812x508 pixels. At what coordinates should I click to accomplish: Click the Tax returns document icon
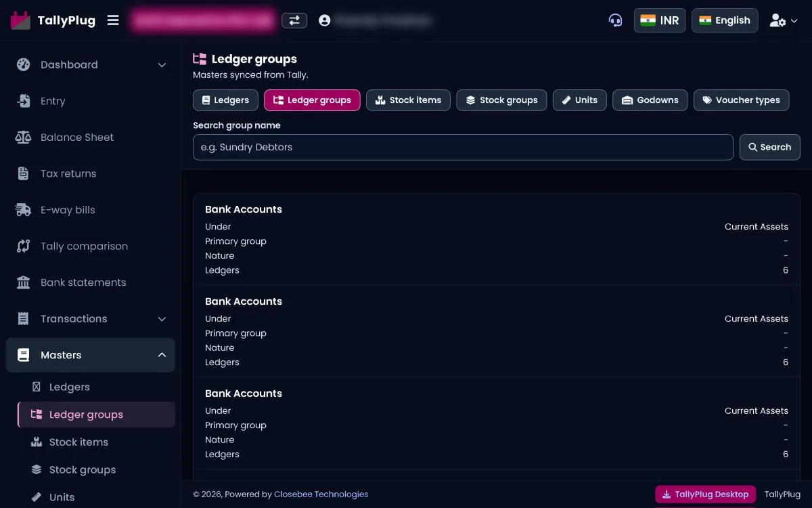[x=24, y=173]
